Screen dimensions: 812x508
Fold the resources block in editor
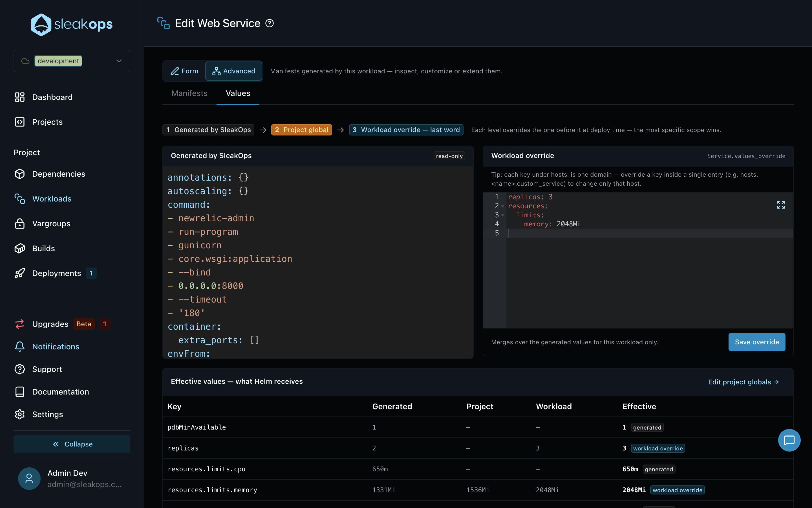[x=503, y=206]
